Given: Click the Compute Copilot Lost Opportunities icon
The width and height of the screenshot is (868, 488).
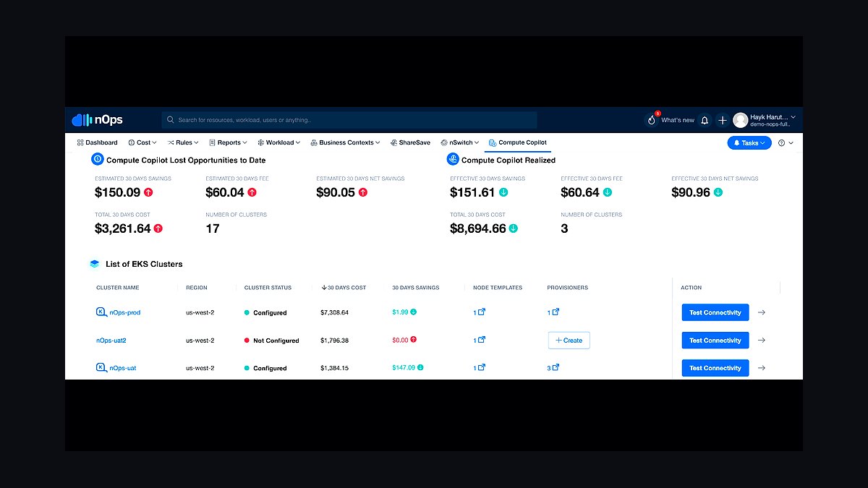Looking at the screenshot, I should (97, 159).
